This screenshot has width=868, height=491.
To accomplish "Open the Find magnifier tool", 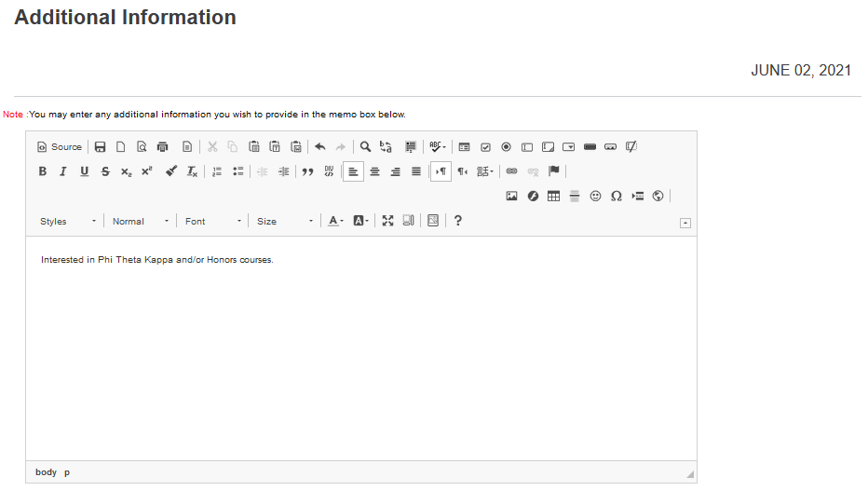I will tap(365, 146).
